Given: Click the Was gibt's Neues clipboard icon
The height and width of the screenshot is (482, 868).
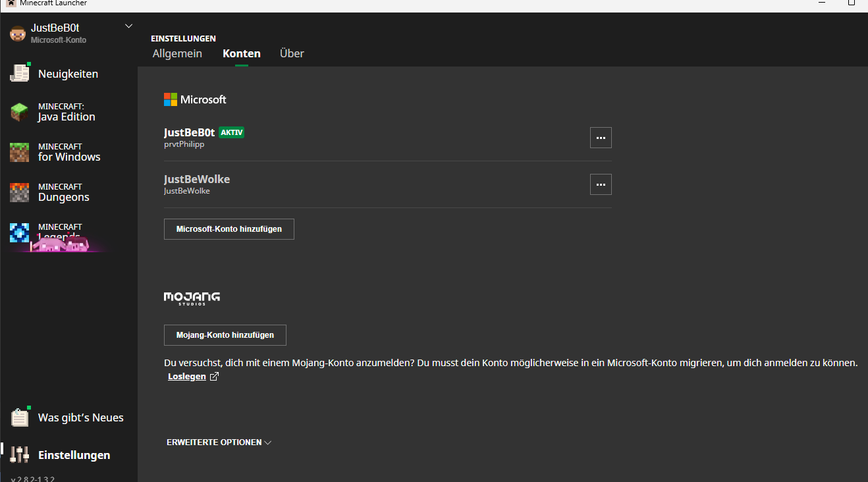Looking at the screenshot, I should pos(20,417).
